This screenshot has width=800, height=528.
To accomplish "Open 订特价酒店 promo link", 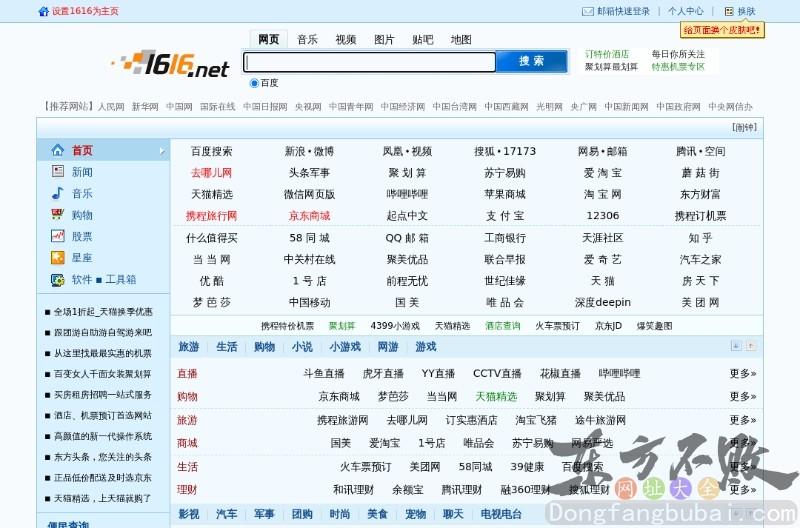I will (x=607, y=54).
